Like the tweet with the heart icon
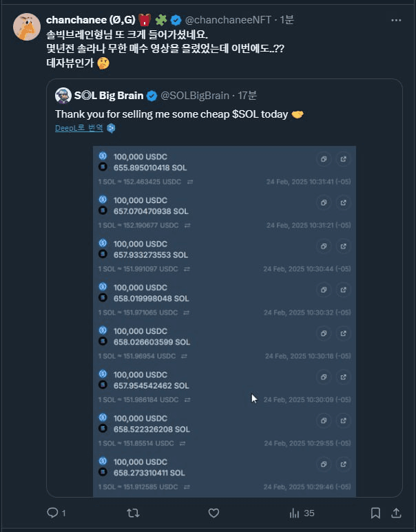Screen dimensions: 416x532 tap(214, 513)
